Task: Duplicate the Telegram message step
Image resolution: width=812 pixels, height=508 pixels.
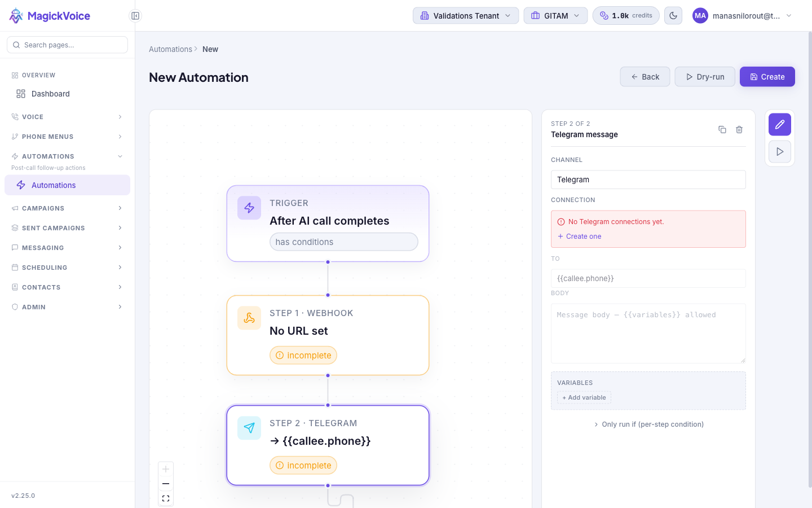Action: point(722,129)
